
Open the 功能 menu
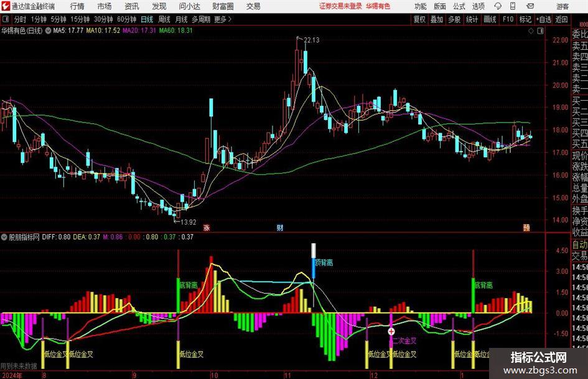pos(421,6)
